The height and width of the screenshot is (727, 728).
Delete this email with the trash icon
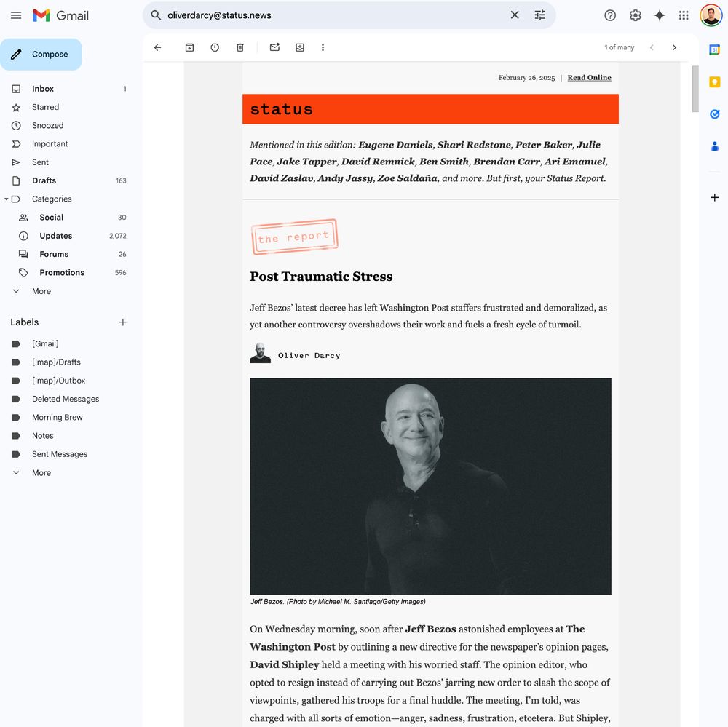point(240,47)
